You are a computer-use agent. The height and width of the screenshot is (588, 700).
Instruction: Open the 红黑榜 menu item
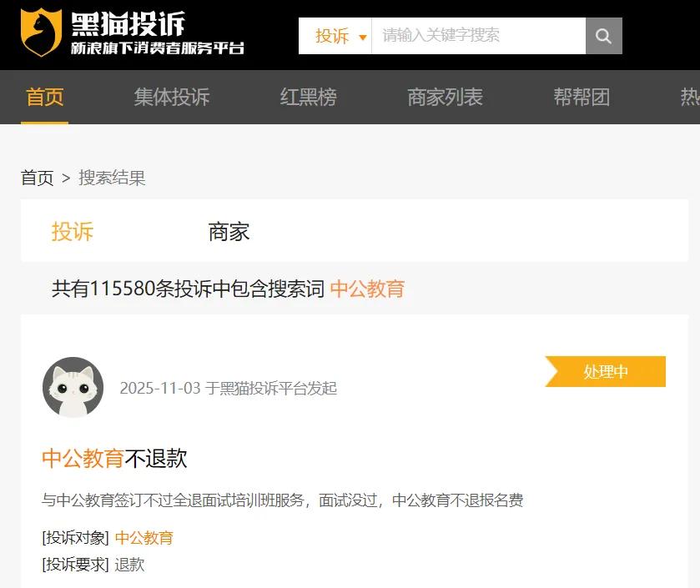(x=309, y=97)
